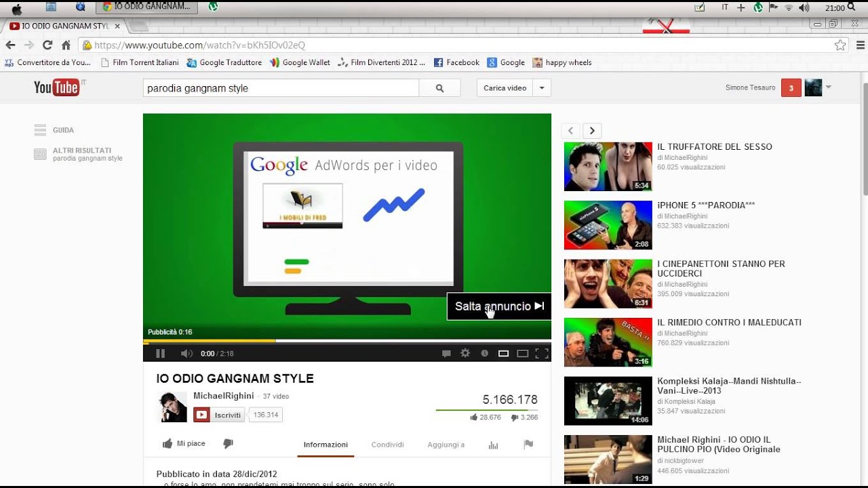Screen dimensions: 868x488
Task: Skip ad via Salta annuncio button
Action: tap(499, 306)
